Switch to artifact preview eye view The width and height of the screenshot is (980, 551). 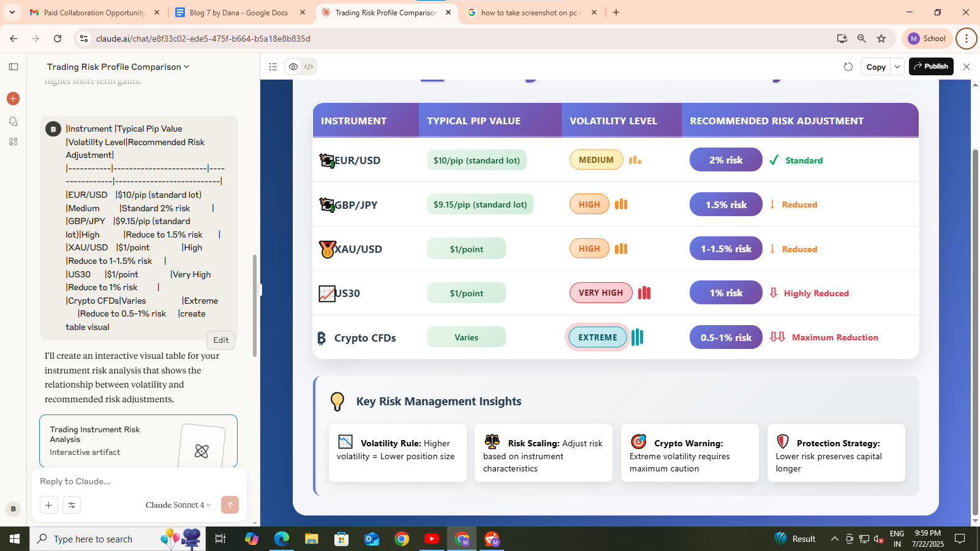[x=293, y=67]
